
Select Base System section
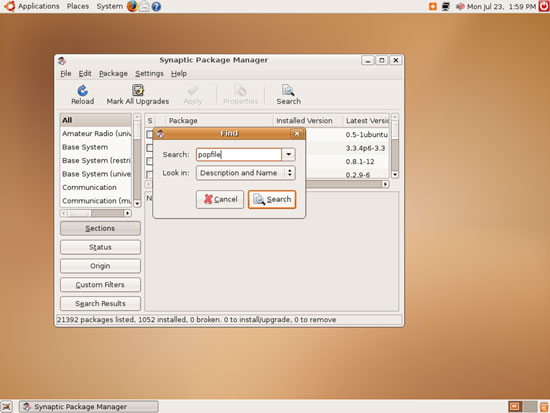(96, 147)
